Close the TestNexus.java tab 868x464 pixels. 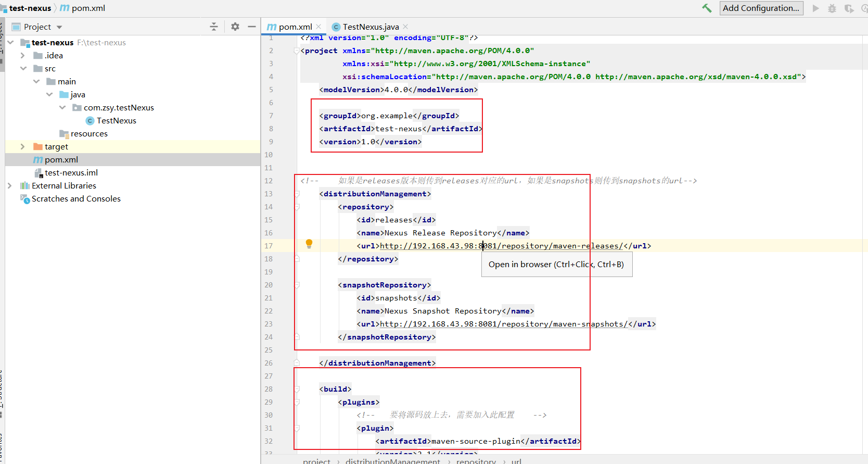(405, 27)
